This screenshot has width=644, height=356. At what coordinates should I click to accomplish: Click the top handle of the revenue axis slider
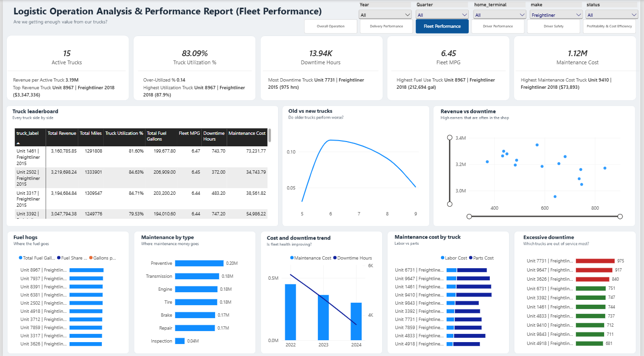click(450, 138)
